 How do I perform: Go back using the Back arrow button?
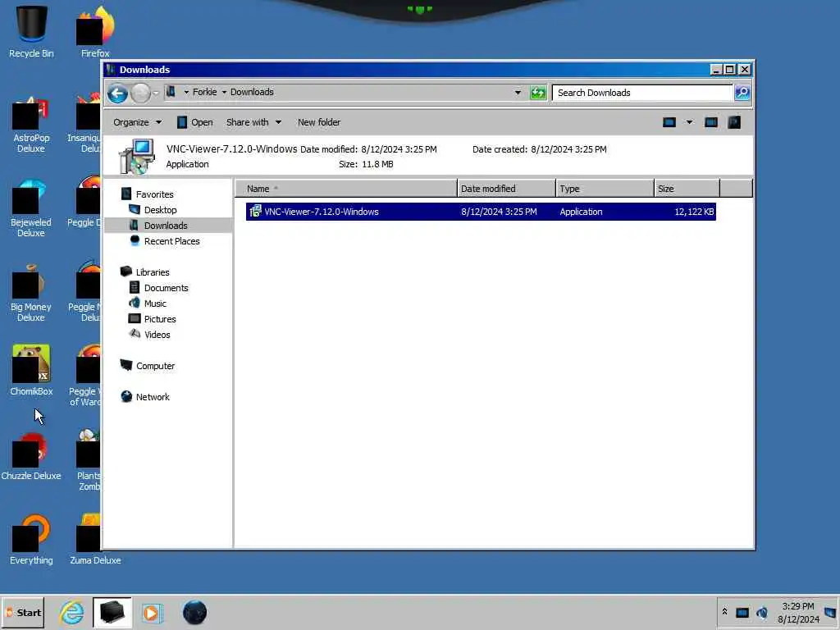[117, 94]
